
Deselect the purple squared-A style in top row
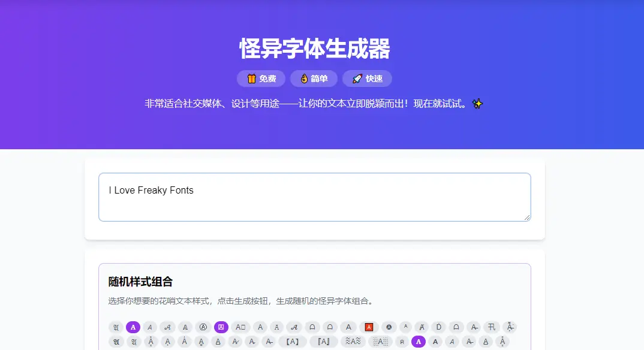point(219,327)
